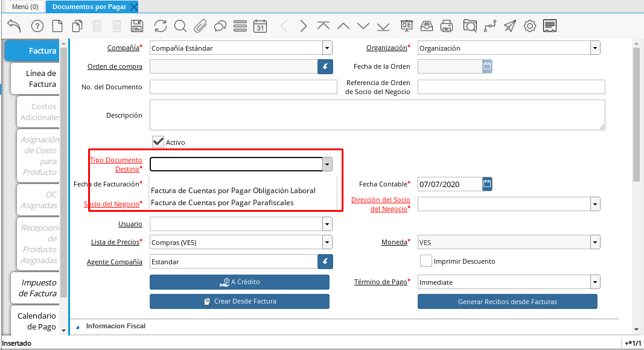The height and width of the screenshot is (350, 644).
Task: Click the Active Workflows node-path icon
Action: coord(490,27)
